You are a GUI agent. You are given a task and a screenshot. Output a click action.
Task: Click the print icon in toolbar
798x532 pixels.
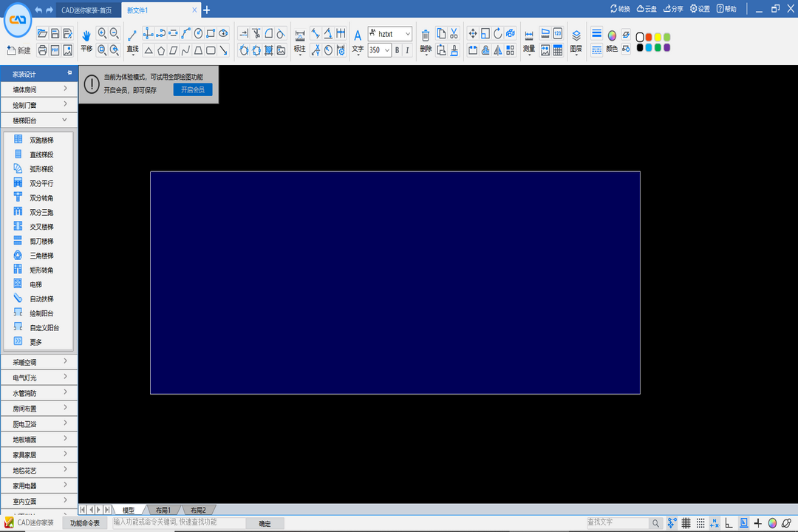pyautogui.click(x=42, y=50)
